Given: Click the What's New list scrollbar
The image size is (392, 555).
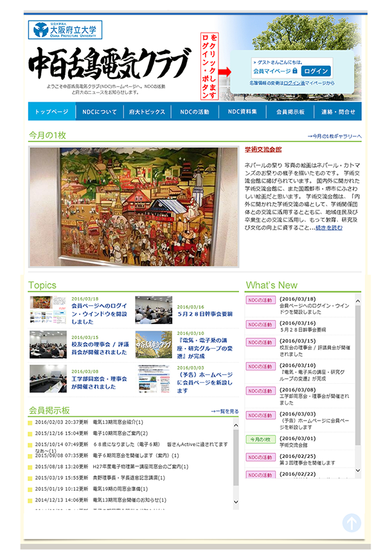Looking at the screenshot, I should [358, 386].
